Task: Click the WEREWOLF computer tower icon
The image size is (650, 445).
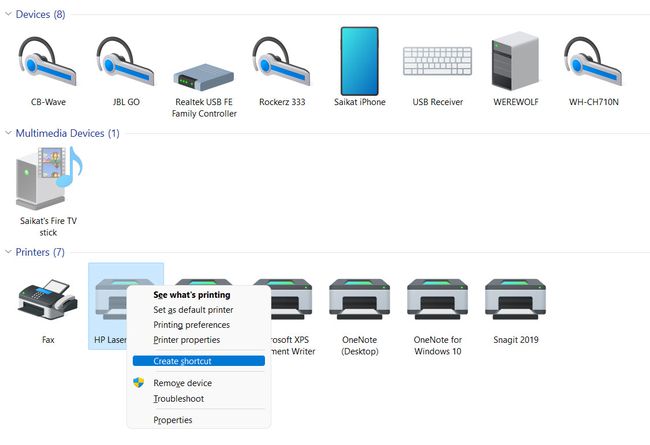Action: pos(515,61)
